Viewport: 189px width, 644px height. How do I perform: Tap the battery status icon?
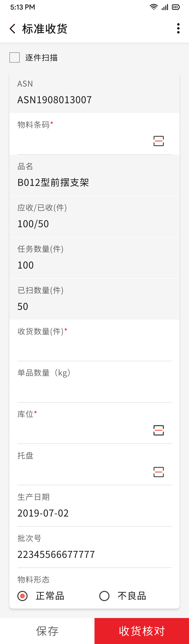coord(176,7)
